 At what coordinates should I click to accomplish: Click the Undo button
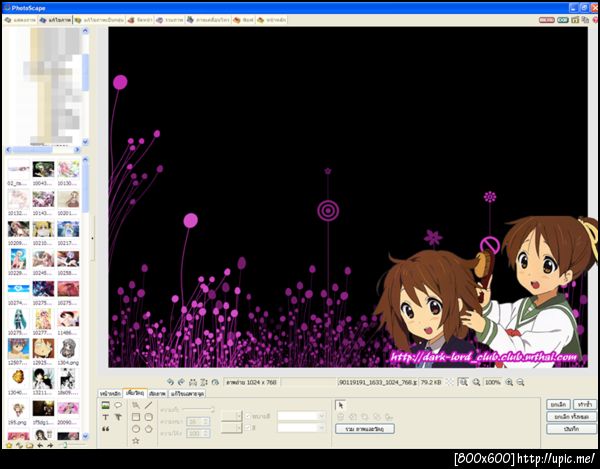pyautogui.click(x=558, y=404)
